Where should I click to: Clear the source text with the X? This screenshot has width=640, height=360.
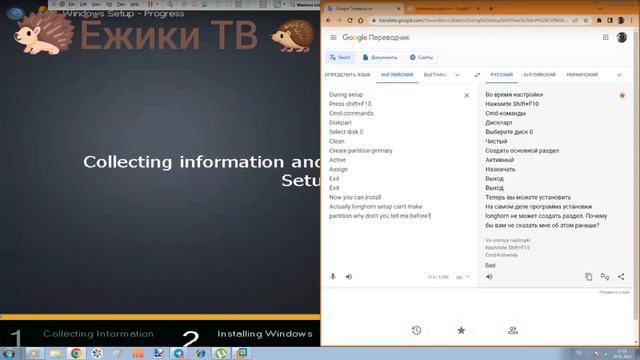point(467,96)
